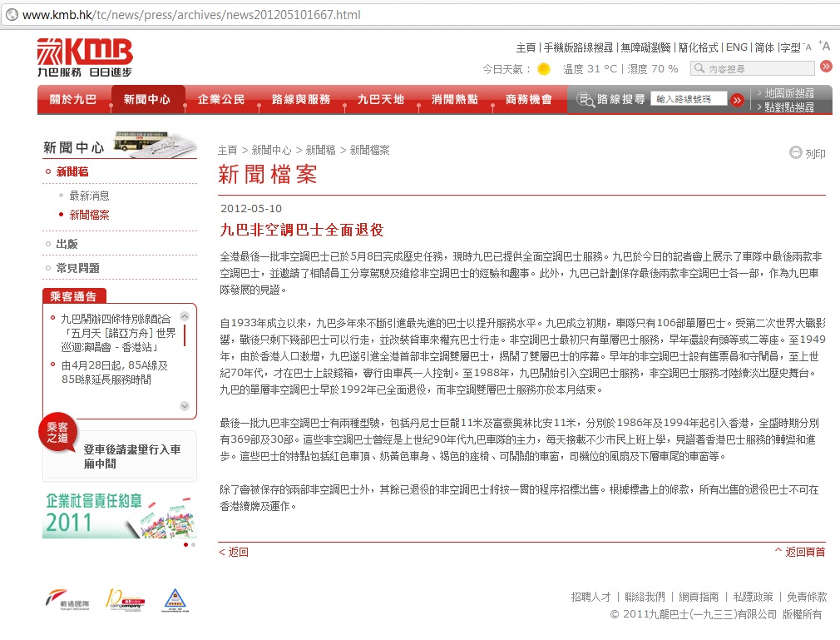This screenshot has height=640, width=840.
Task: Expand the 出版 sidebar section
Action: pyautogui.click(x=67, y=244)
